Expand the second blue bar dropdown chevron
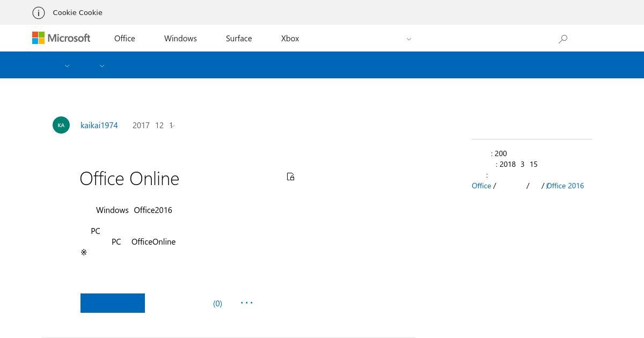Screen dimensions: 644x338 102,66
